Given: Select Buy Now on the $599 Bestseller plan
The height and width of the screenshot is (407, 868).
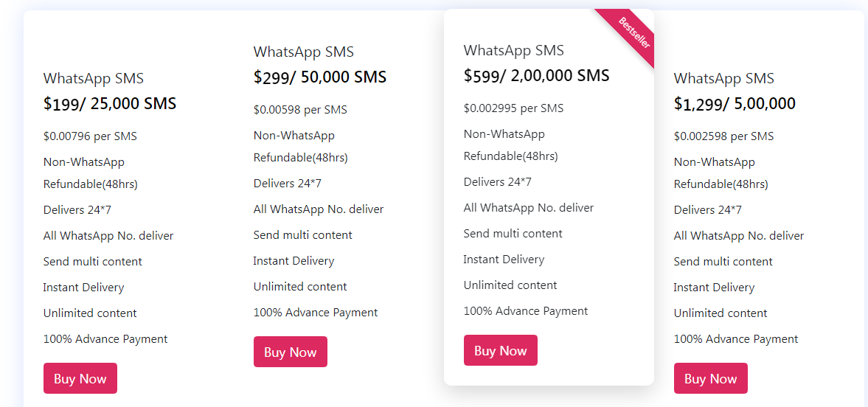Looking at the screenshot, I should pos(501,350).
